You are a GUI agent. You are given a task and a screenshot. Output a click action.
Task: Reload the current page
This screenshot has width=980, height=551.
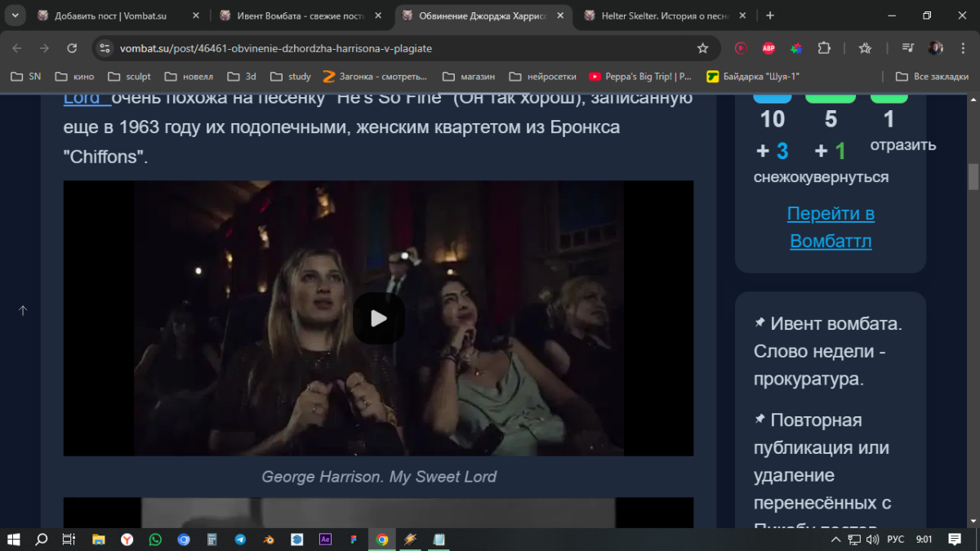72,48
